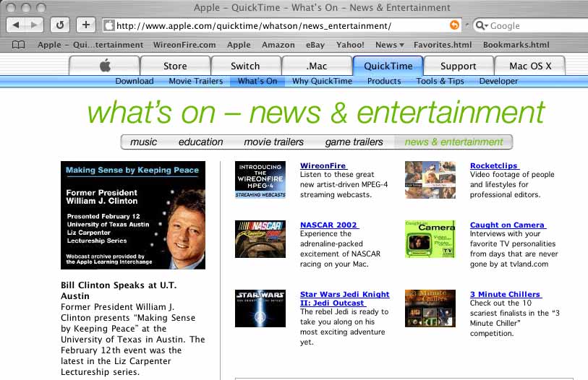Reload the page with the refresh button

(60, 25)
